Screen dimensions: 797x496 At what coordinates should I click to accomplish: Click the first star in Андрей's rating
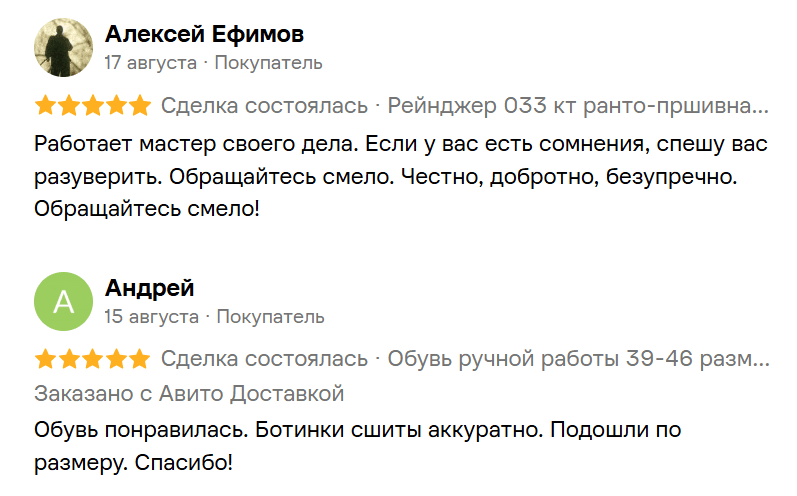point(46,359)
